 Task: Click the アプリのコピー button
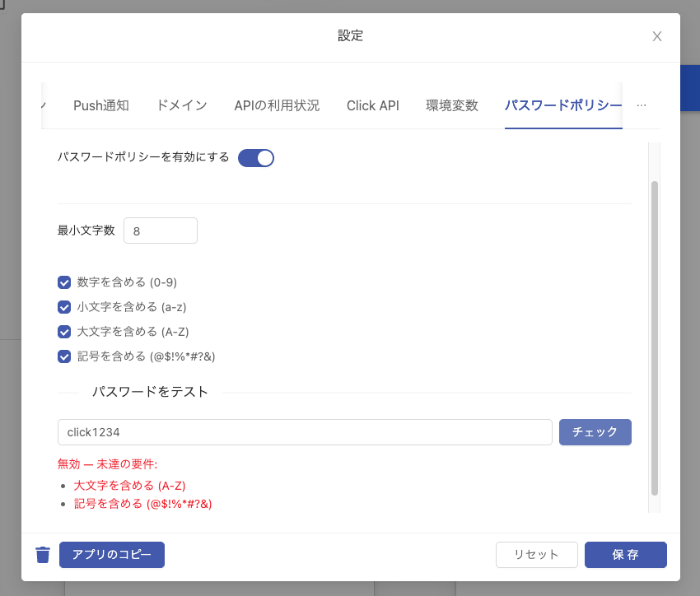point(112,555)
